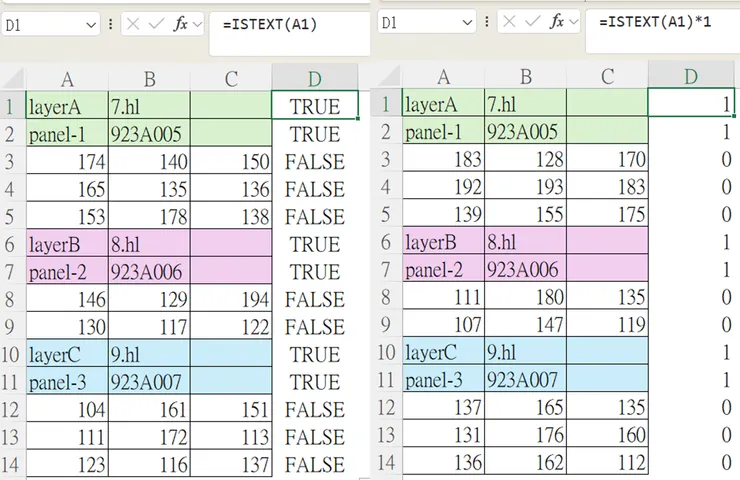The image size is (740, 480).
Task: Click cell panel-1 in right sheet
Action: point(443,132)
